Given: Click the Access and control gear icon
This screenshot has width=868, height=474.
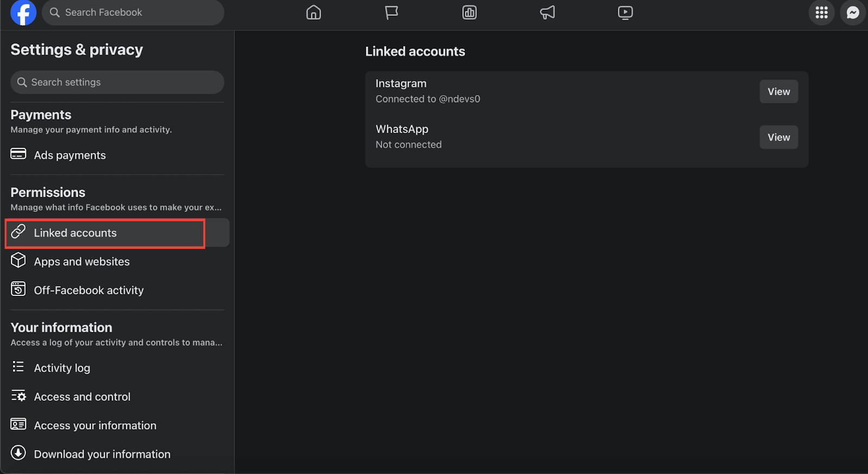Looking at the screenshot, I should coord(18,396).
